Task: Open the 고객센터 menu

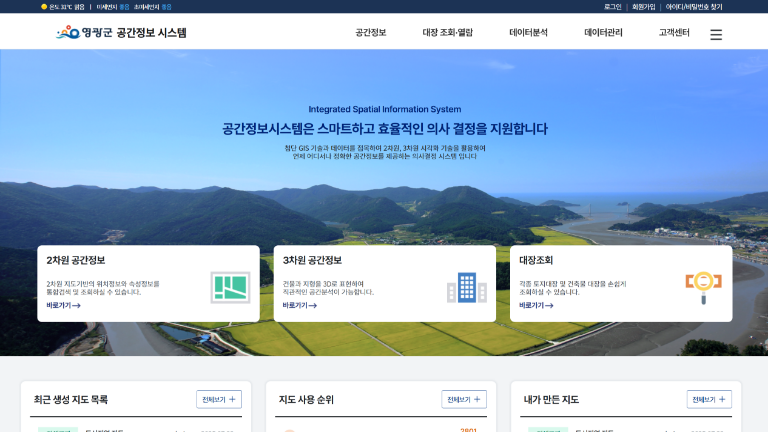Action: 674,33
